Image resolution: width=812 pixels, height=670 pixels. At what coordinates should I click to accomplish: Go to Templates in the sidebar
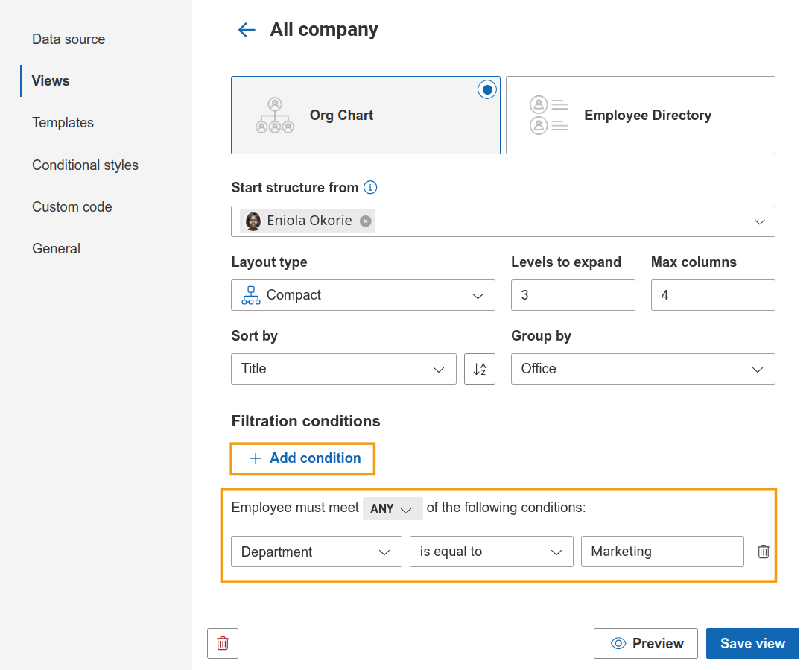point(63,123)
